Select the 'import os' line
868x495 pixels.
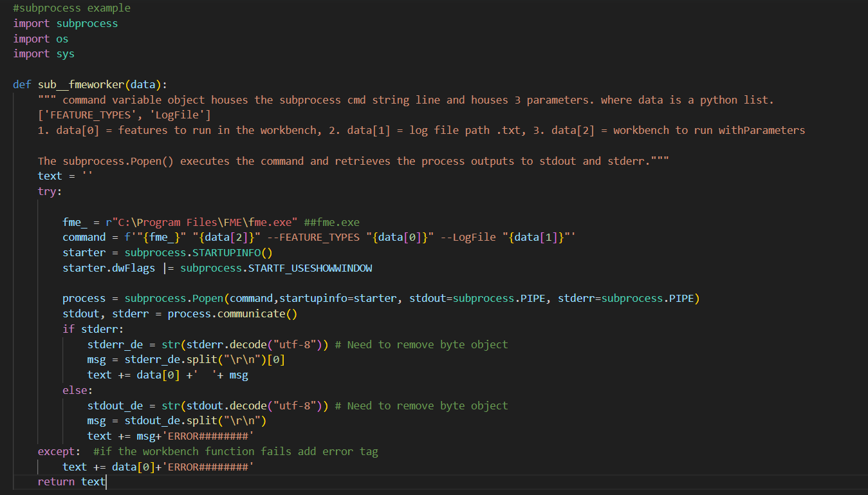coord(41,39)
